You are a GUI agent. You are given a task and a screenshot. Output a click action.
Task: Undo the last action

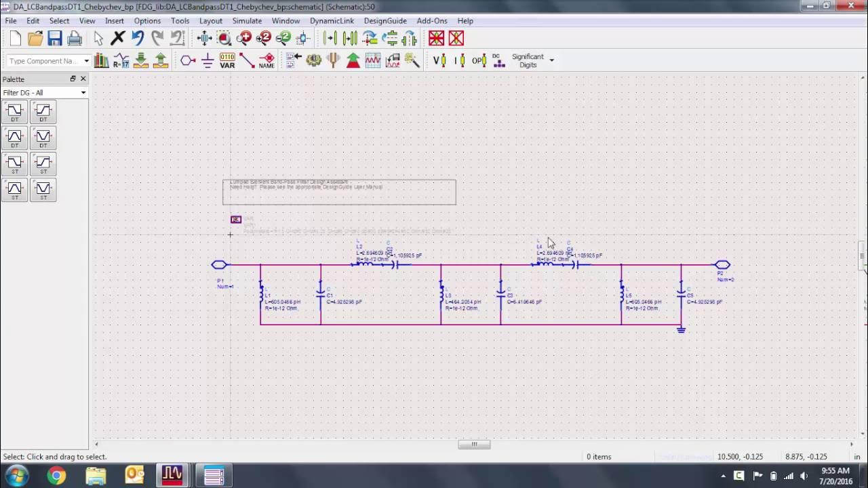pos(138,39)
